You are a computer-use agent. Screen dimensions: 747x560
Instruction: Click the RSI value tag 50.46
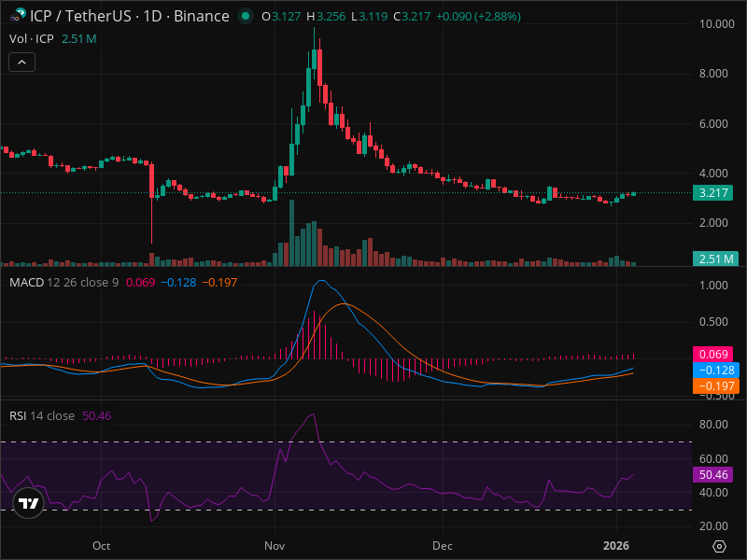pyautogui.click(x=712, y=475)
